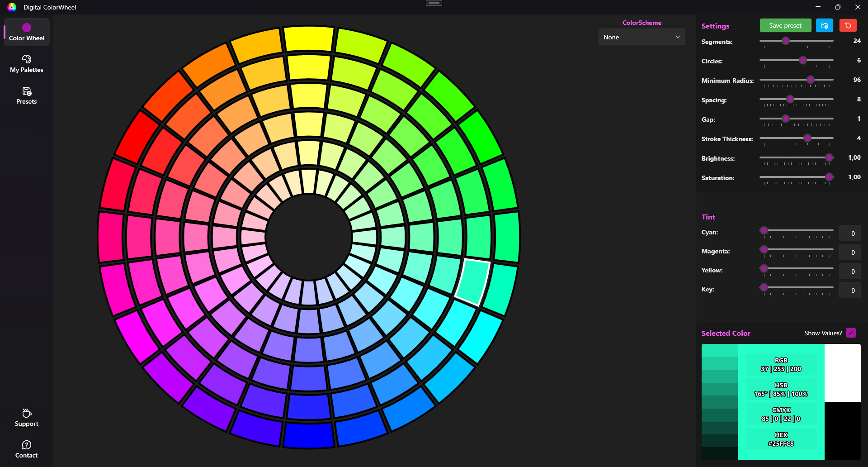
Task: Click the Cyan tint slider
Action: pos(764,230)
